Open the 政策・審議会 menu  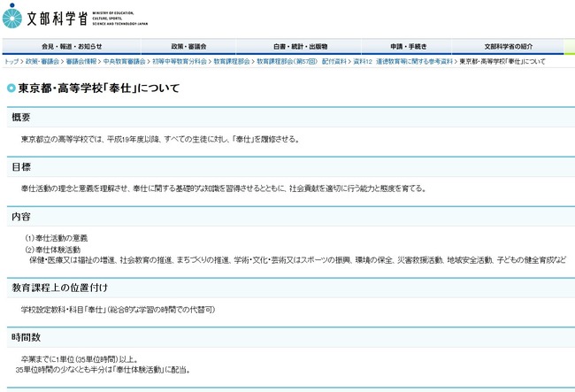pyautogui.click(x=188, y=47)
